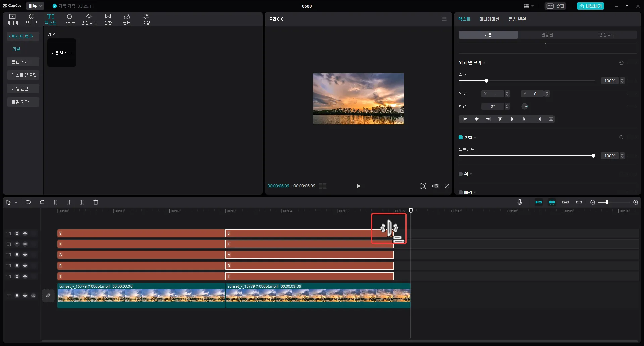
Task: Click the pencil cover edit icon on video track
Action: (48, 296)
